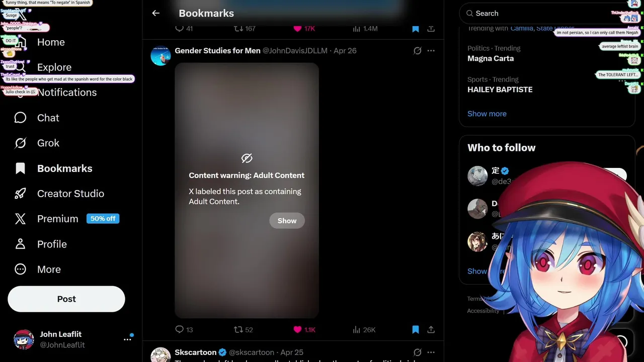This screenshot has width=644, height=362.
Task: Open the Creator Studio rocket icon
Action: [x=20, y=194]
